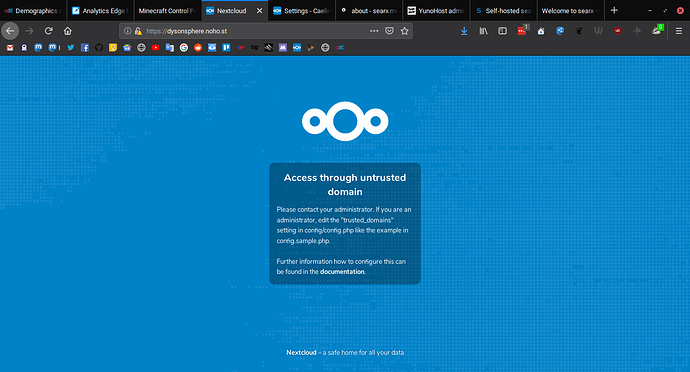Open the blue share extension icon
Viewport: 690px width, 372px height.
point(560,31)
